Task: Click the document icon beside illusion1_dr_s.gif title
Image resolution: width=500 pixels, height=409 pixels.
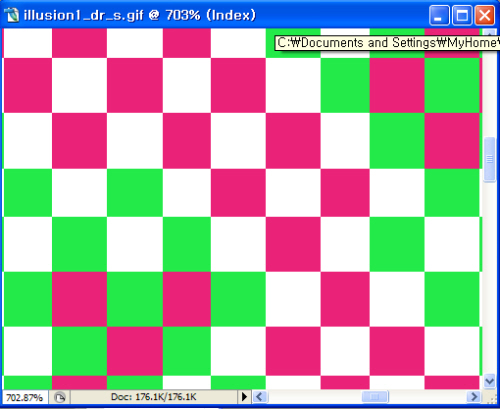Action: coord(12,15)
